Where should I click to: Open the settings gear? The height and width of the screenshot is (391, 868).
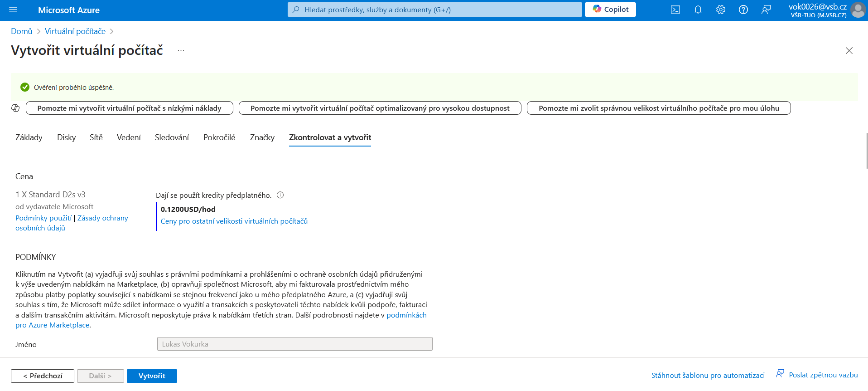721,10
